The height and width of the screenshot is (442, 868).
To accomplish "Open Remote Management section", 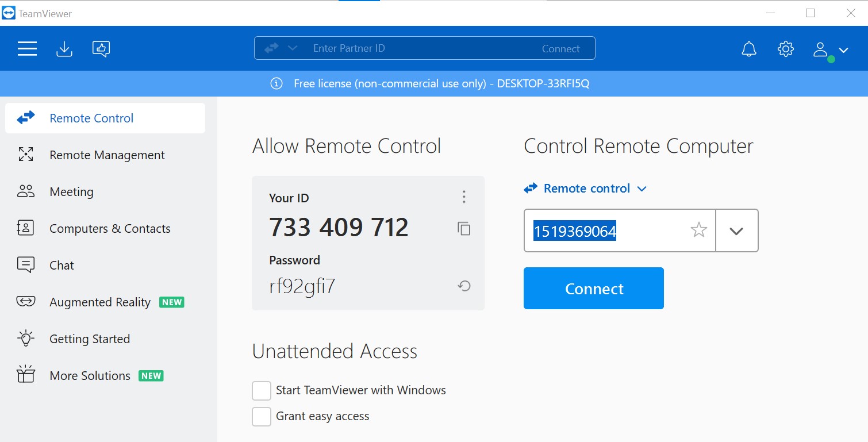I will point(105,155).
